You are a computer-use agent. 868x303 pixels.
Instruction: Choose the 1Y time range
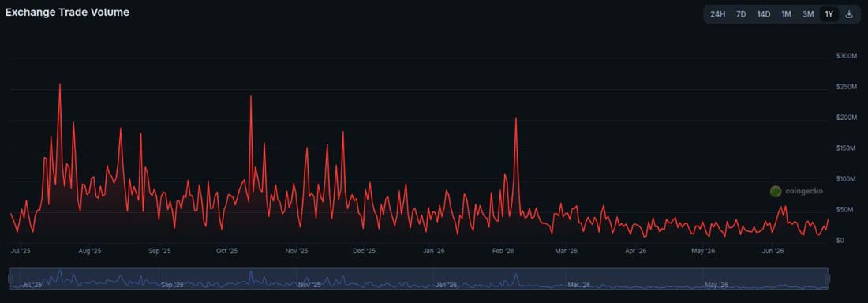[829, 14]
